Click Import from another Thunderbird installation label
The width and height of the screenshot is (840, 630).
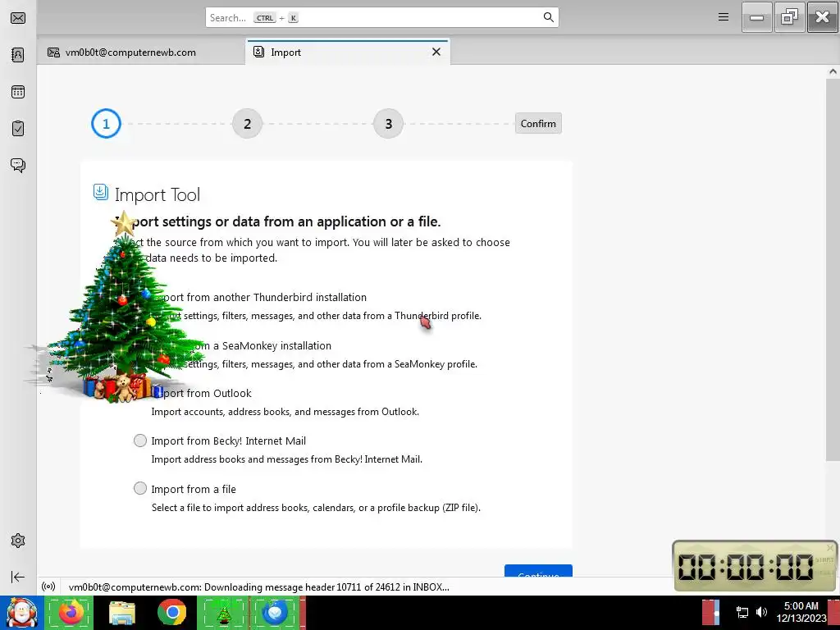pyautogui.click(x=259, y=297)
